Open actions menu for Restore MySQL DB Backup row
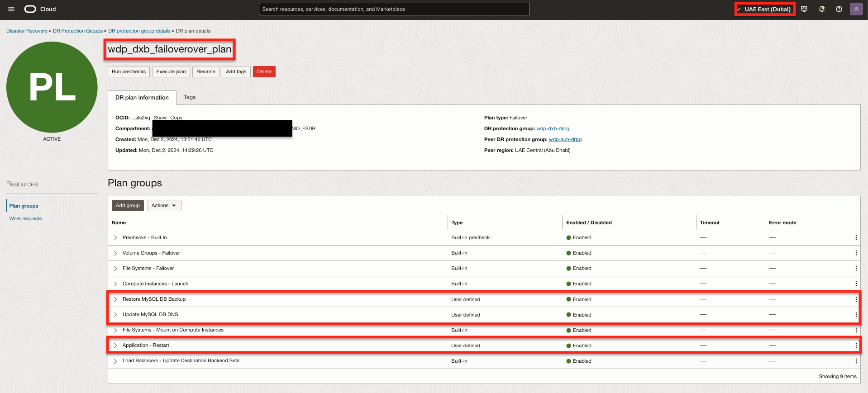 click(856, 299)
